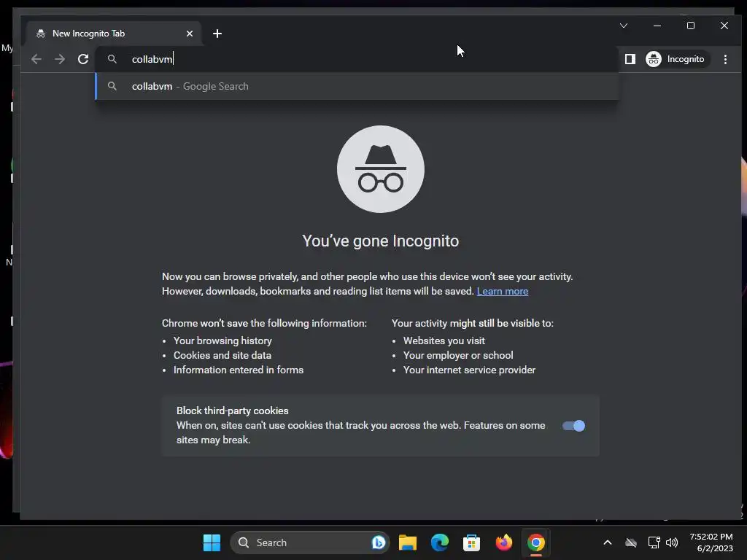
Task: Open File Explorer from the taskbar
Action: (x=408, y=542)
